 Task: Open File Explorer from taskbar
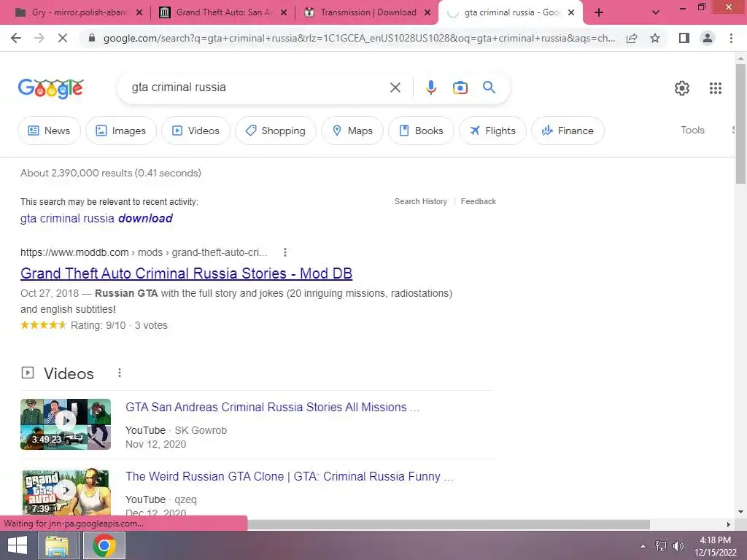57,545
